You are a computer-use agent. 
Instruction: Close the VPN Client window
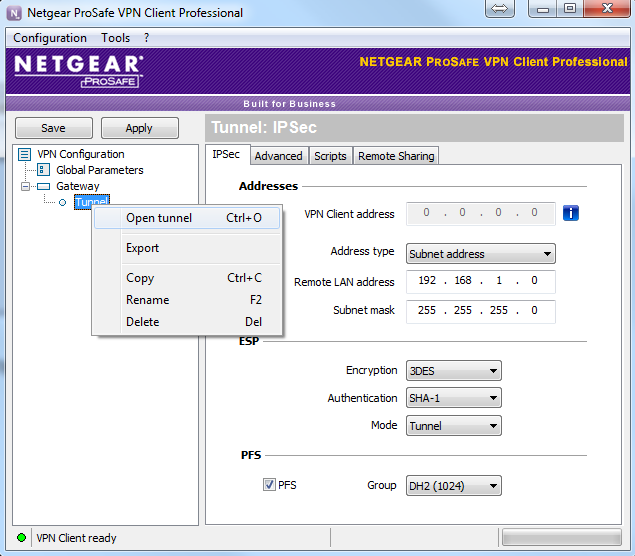click(x=607, y=8)
